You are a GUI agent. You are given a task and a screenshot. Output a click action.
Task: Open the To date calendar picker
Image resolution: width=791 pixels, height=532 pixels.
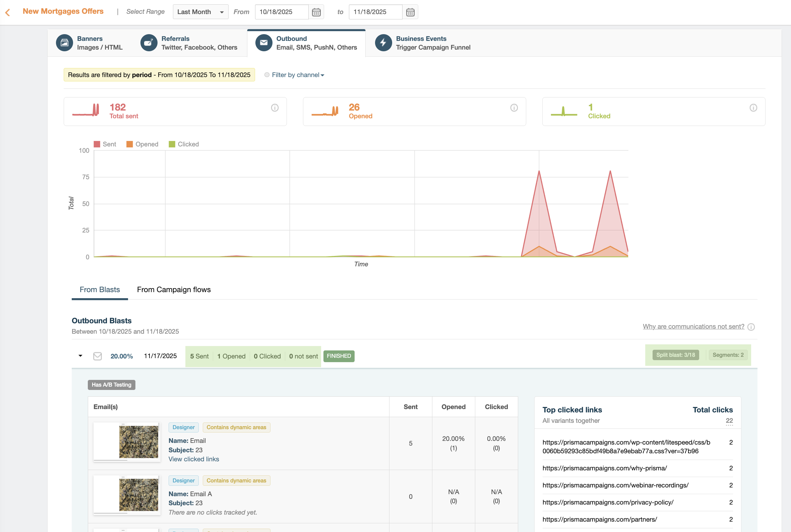pyautogui.click(x=410, y=12)
